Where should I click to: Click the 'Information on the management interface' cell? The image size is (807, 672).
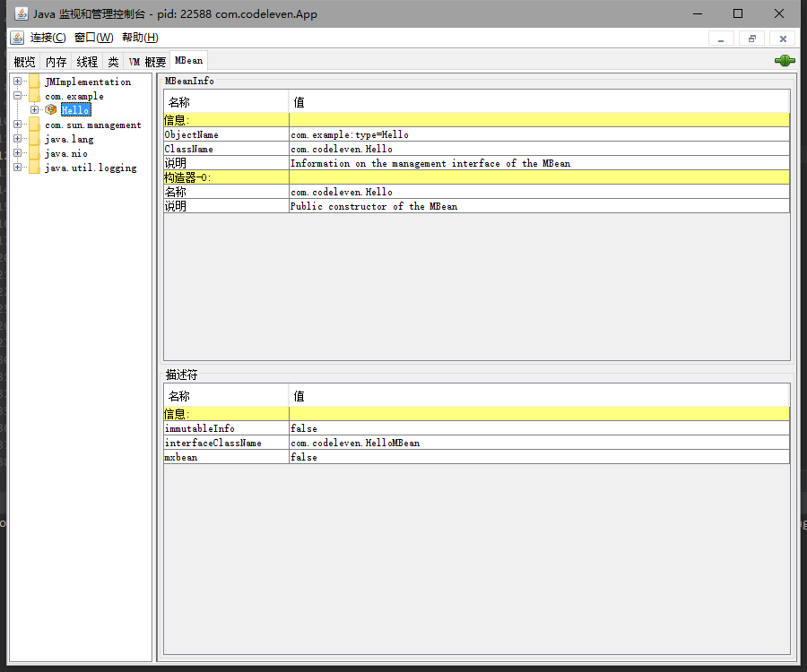pyautogui.click(x=539, y=163)
